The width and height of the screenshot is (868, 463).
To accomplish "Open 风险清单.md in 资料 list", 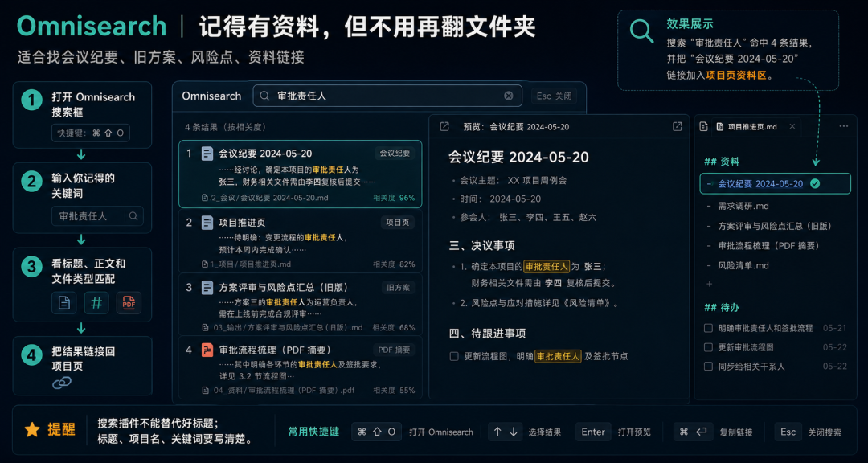I will [743, 266].
